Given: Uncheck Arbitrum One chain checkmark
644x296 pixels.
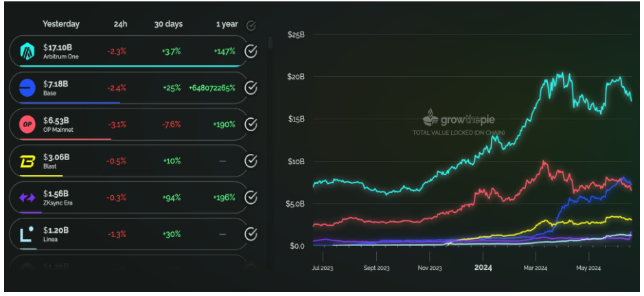Looking at the screenshot, I should (x=251, y=52).
